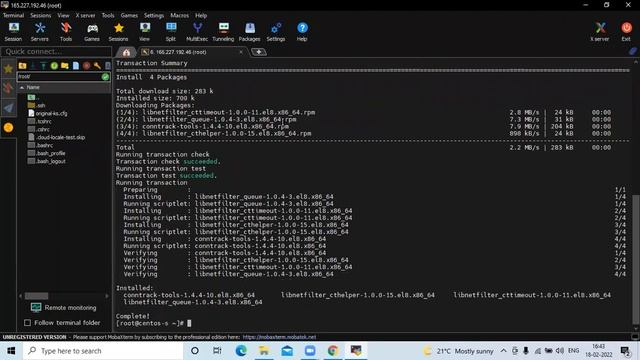
Task: Confirm the path with green check icon
Action: pos(105,77)
